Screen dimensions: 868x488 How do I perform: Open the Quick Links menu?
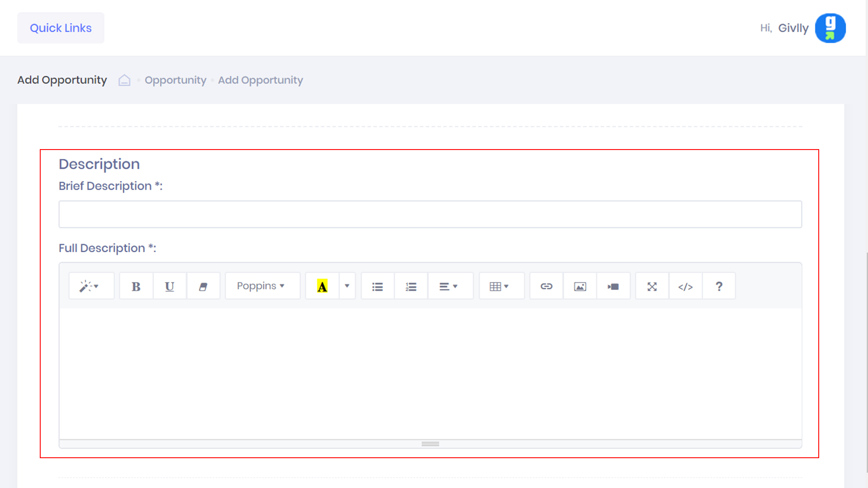(x=61, y=28)
